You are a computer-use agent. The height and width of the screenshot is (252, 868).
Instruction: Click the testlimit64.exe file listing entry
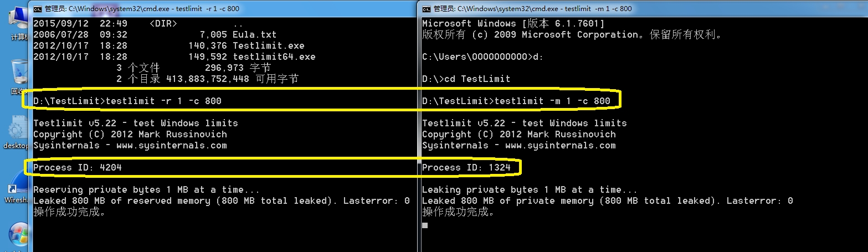[274, 56]
